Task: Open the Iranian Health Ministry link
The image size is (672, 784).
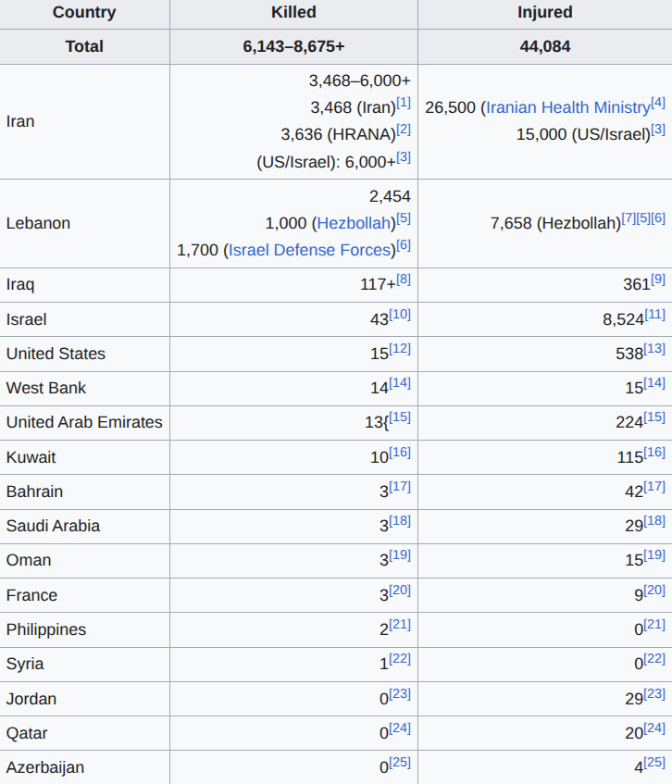Action: click(568, 107)
